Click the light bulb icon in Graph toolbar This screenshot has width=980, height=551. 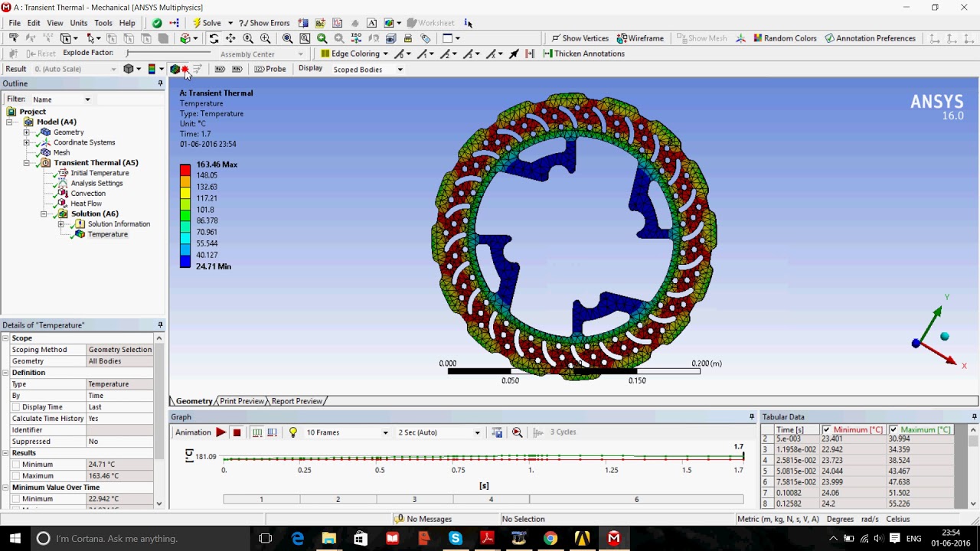[292, 432]
